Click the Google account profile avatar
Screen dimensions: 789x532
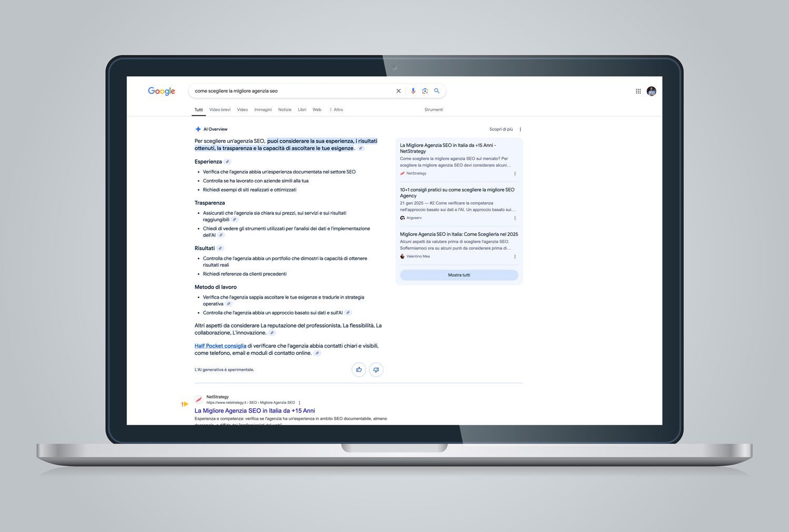(x=651, y=91)
